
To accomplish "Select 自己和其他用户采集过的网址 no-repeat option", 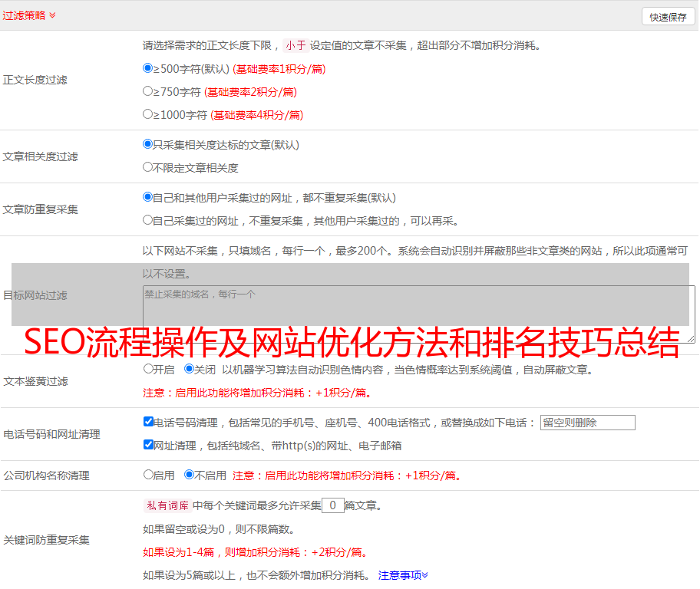I will (x=148, y=197).
